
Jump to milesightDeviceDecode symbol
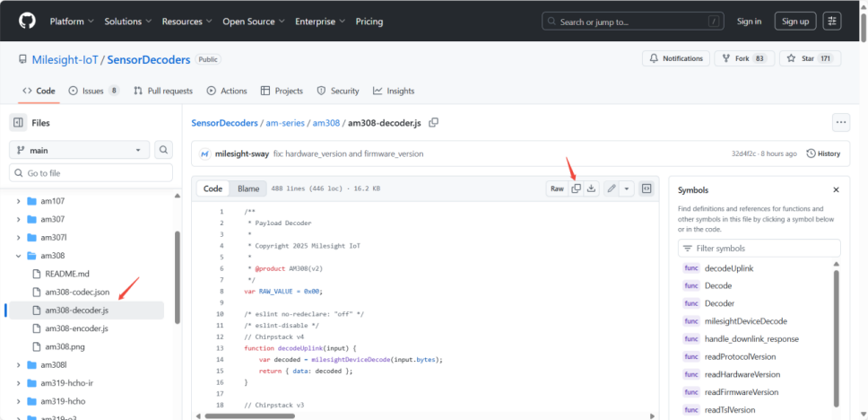point(746,321)
